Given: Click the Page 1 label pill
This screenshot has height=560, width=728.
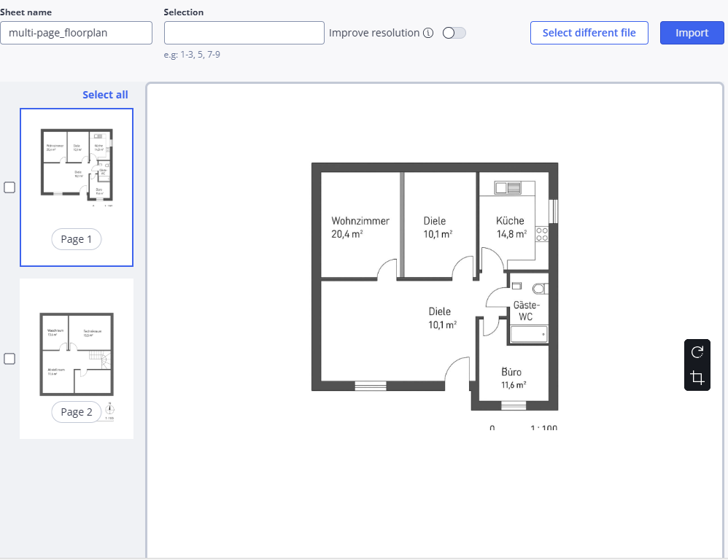Looking at the screenshot, I should 77,239.
